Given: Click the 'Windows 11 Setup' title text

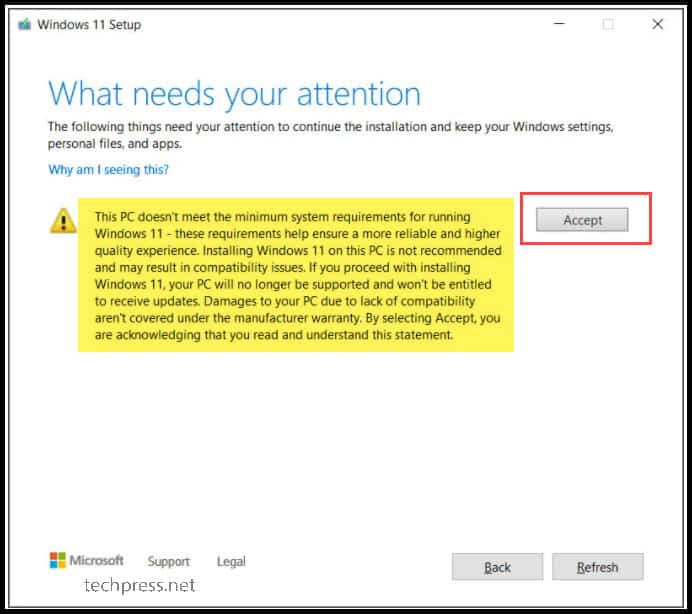Looking at the screenshot, I should coord(89,25).
